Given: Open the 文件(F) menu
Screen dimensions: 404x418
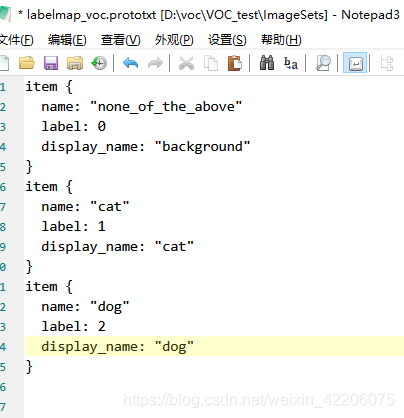Looking at the screenshot, I should [x=16, y=40].
